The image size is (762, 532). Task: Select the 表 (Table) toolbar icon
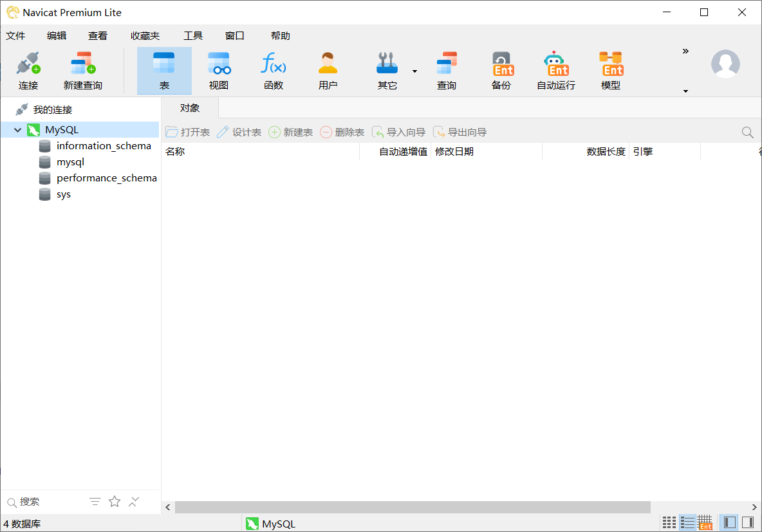[x=164, y=71]
